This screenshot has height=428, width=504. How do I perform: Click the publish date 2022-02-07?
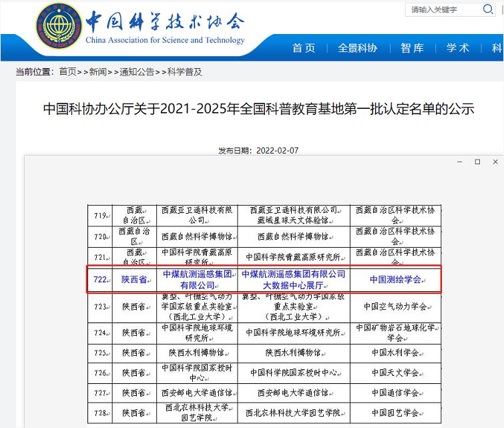278,150
